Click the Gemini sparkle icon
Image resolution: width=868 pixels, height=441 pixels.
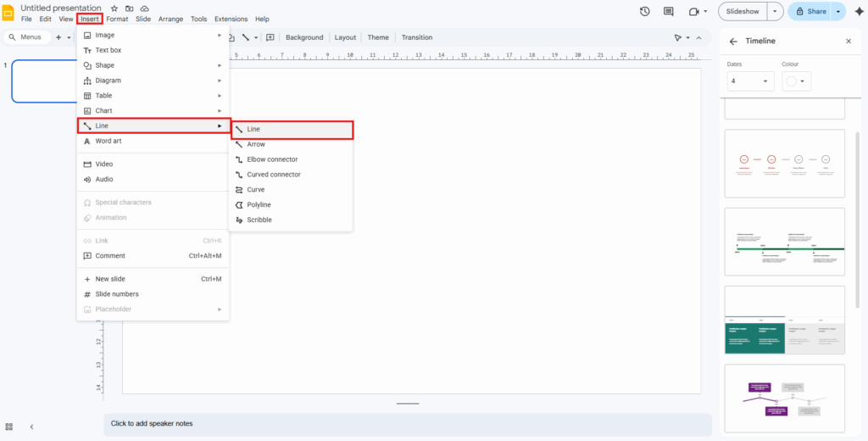[x=858, y=11]
